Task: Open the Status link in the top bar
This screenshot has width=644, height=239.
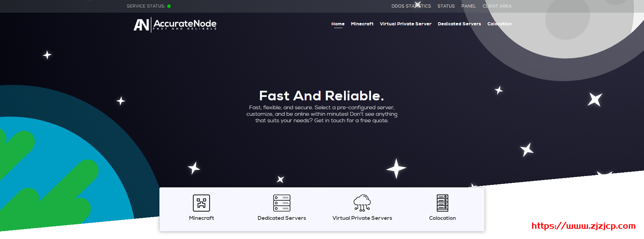Action: 446,6
